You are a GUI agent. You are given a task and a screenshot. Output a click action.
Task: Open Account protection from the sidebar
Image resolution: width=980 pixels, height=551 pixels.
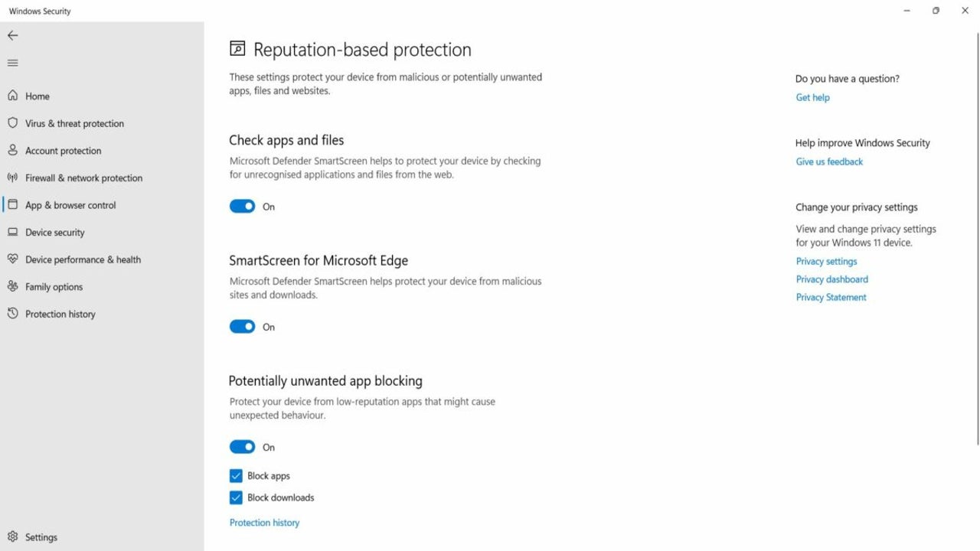point(13,151)
